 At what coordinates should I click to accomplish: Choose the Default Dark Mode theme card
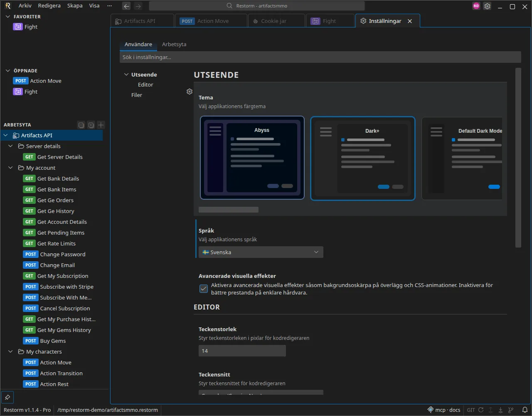point(462,158)
